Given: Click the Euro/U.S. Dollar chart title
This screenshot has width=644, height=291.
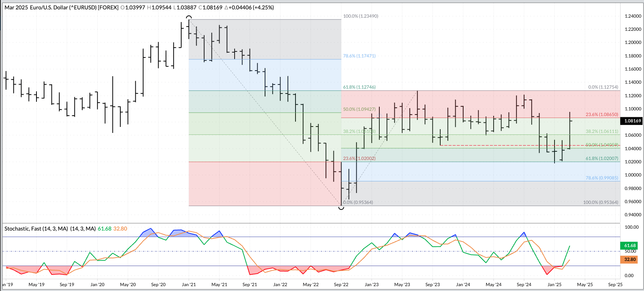Looking at the screenshot, I should coord(62,8).
